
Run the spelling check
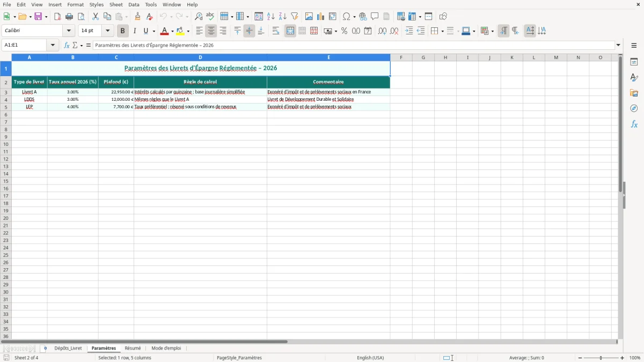coord(210,17)
